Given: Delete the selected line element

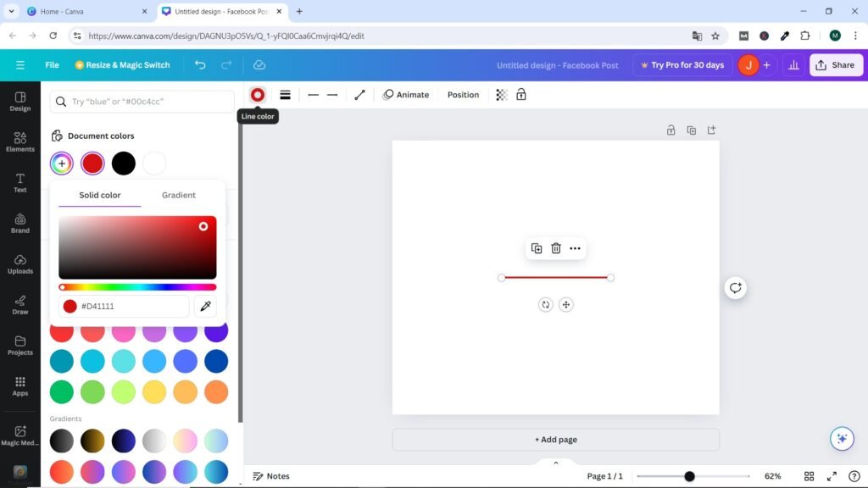Looking at the screenshot, I should pos(556,248).
